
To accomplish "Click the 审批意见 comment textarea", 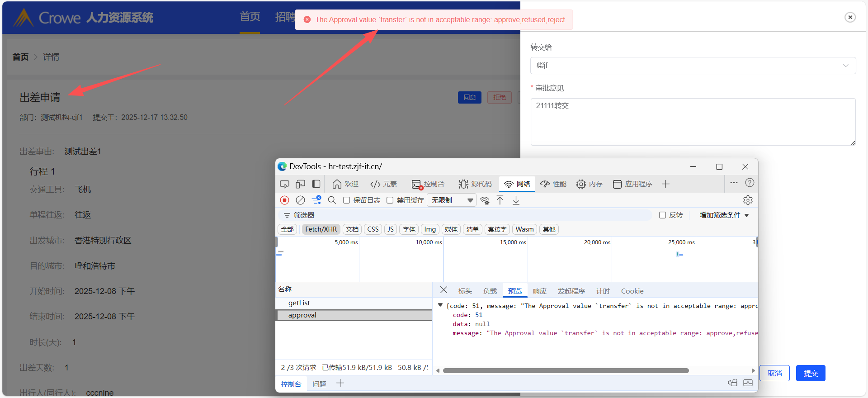I will (693, 122).
